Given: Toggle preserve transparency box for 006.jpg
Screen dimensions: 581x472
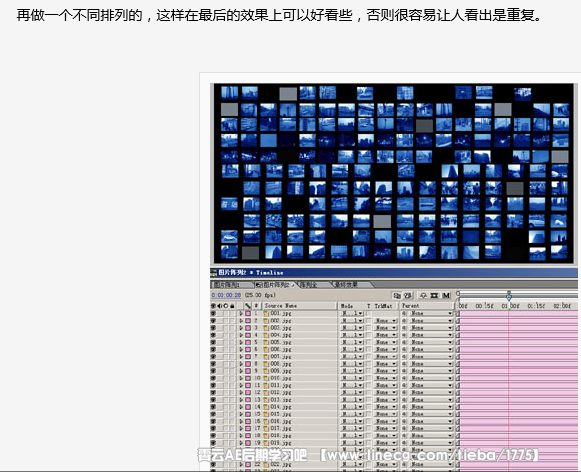Looking at the screenshot, I should tap(369, 349).
